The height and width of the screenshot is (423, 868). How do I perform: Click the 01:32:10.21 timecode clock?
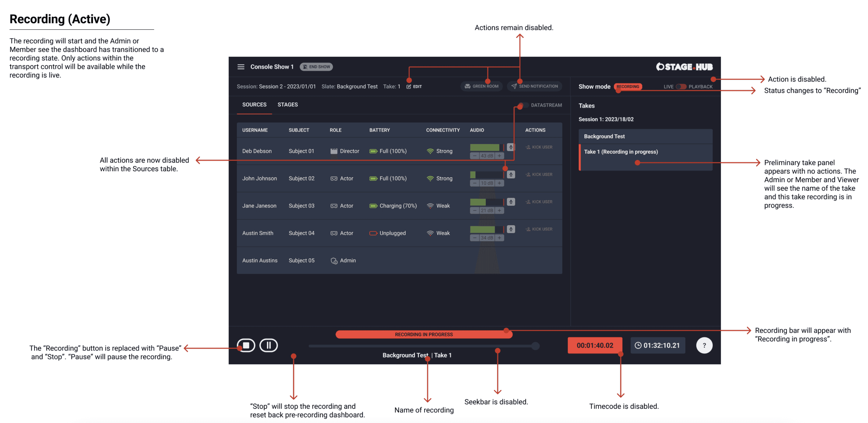pyautogui.click(x=657, y=345)
